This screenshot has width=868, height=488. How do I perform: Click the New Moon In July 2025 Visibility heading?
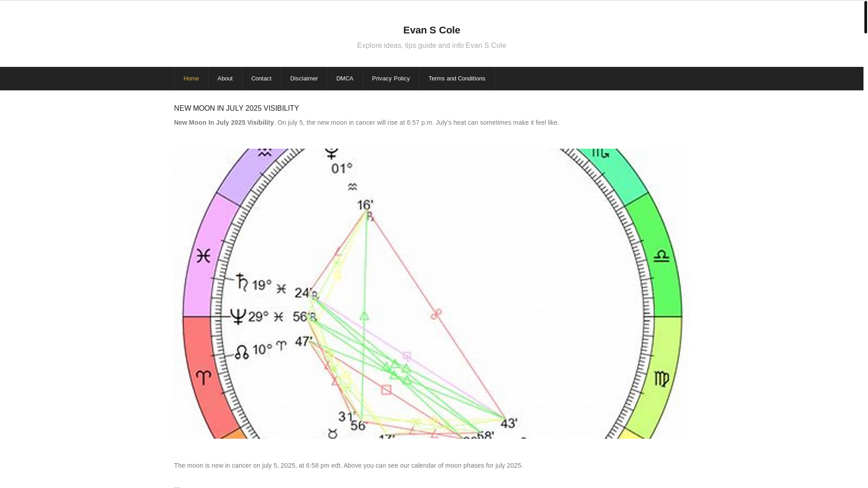point(236,108)
